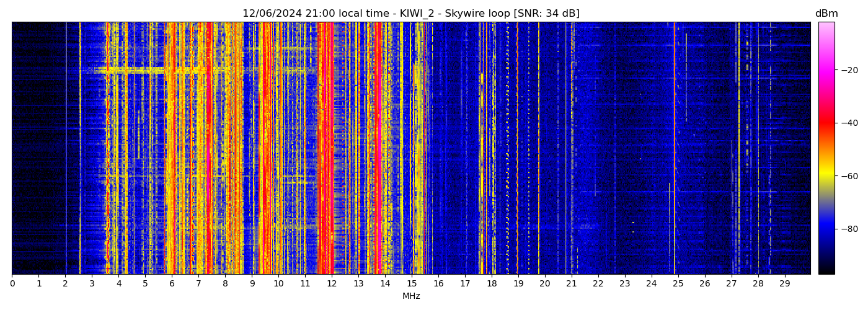
Task: Click the dBm colorbar label
Action: point(826,14)
